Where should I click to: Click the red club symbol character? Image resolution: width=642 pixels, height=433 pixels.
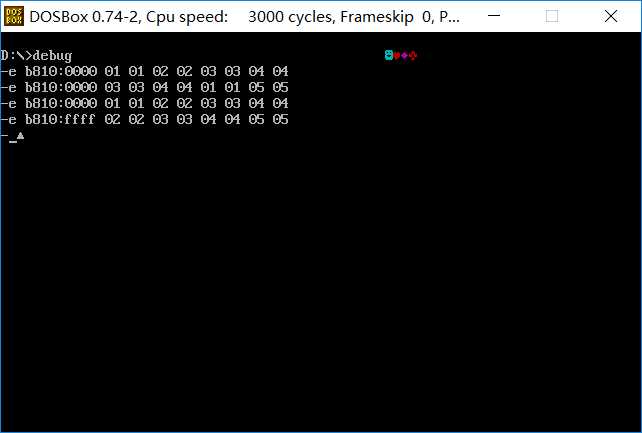tap(413, 55)
